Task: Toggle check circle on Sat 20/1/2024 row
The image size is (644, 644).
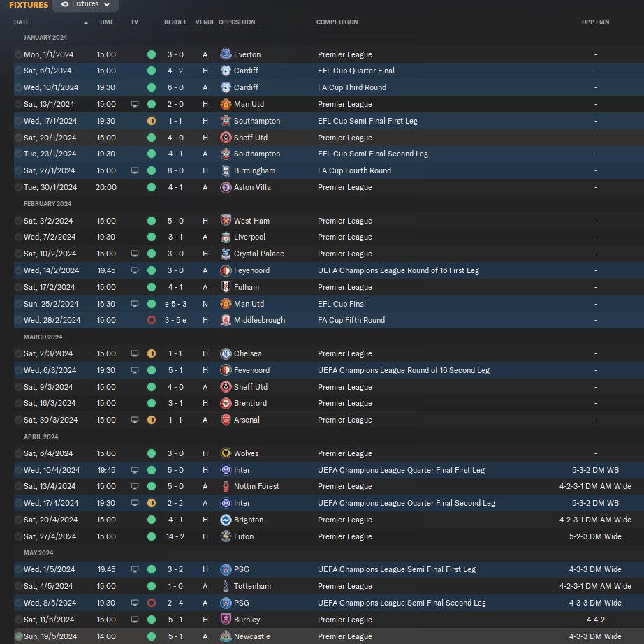Action: (x=18, y=138)
